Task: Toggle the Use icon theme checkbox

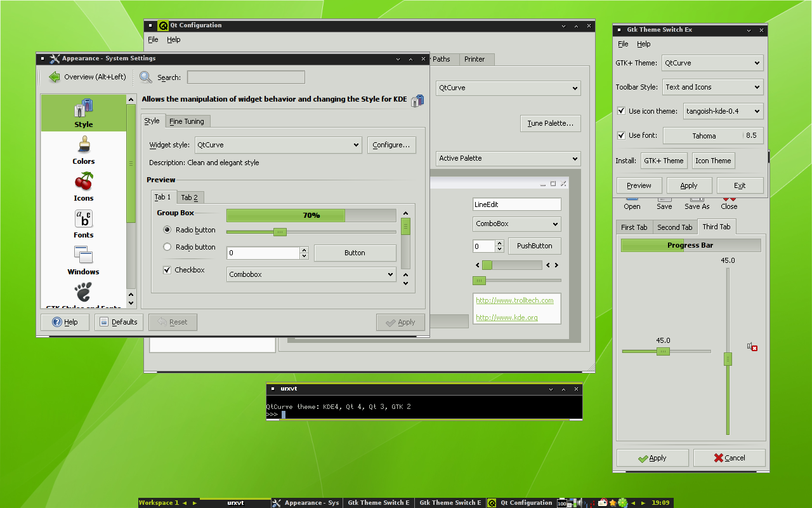Action: [x=622, y=111]
